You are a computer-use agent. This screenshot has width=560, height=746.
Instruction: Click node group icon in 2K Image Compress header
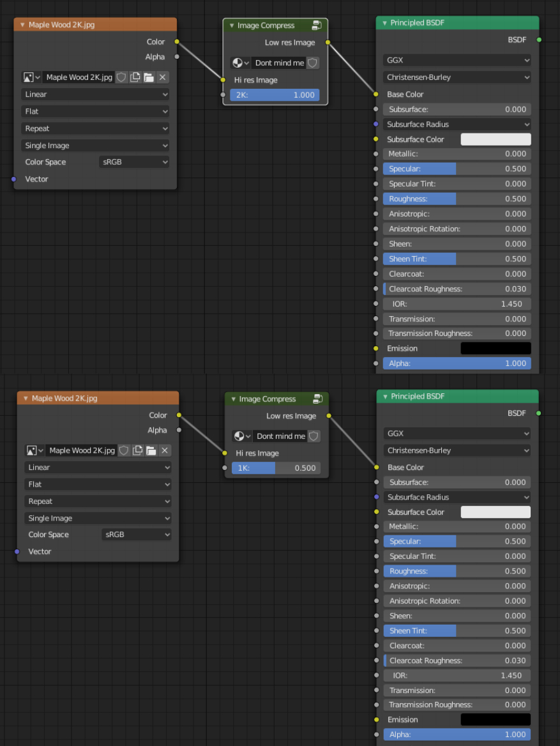317,25
